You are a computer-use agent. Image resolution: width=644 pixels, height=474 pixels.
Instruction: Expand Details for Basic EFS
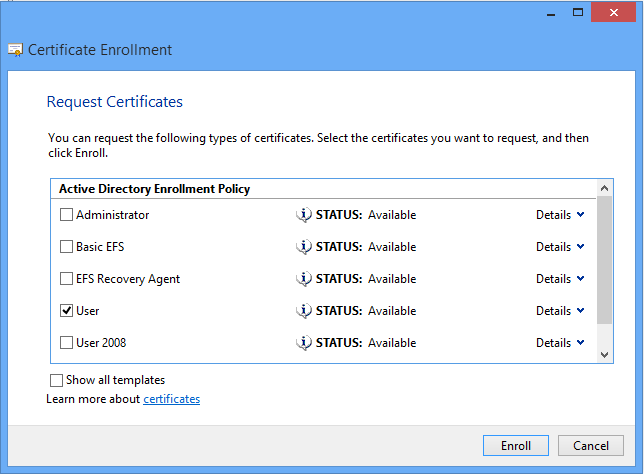560,247
